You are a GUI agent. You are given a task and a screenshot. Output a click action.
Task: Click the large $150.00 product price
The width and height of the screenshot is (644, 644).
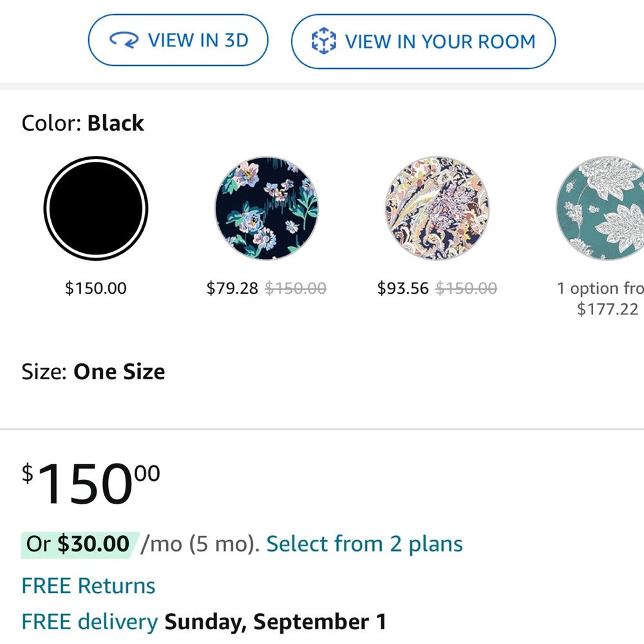pos(90,482)
